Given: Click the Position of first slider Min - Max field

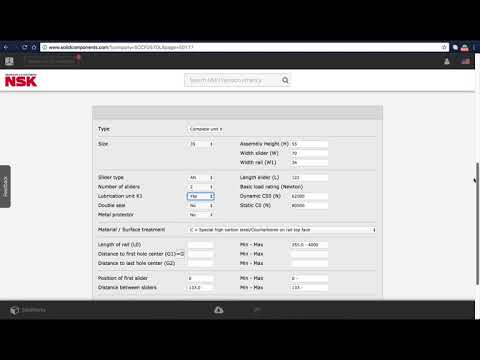Looking at the screenshot, I should 309,278.
